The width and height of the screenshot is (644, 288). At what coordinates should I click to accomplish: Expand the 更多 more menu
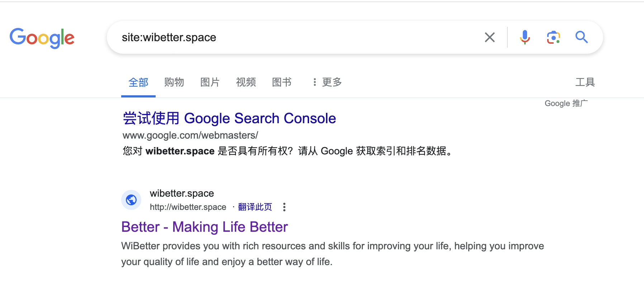point(327,82)
